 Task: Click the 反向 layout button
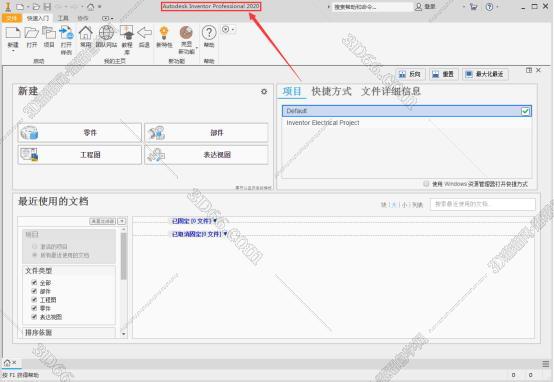tap(410, 74)
